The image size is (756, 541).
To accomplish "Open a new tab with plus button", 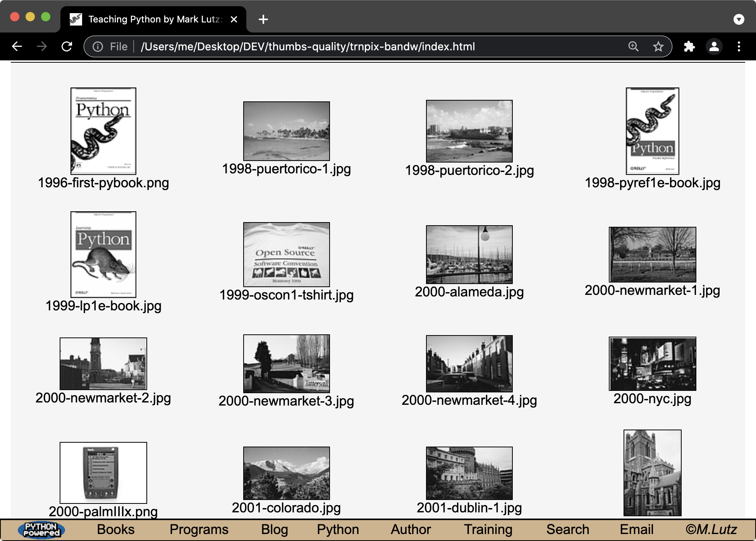I will pos(263,19).
